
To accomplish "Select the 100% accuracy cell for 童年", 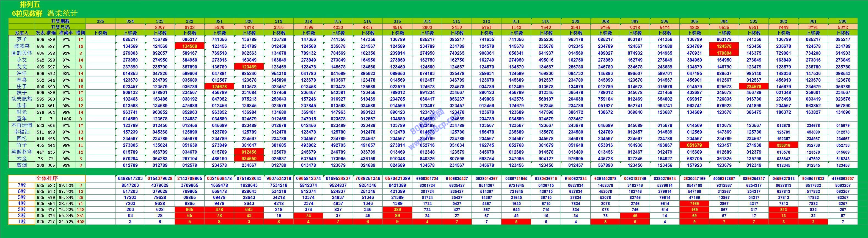I will pyautogui.click(x=66, y=119).
